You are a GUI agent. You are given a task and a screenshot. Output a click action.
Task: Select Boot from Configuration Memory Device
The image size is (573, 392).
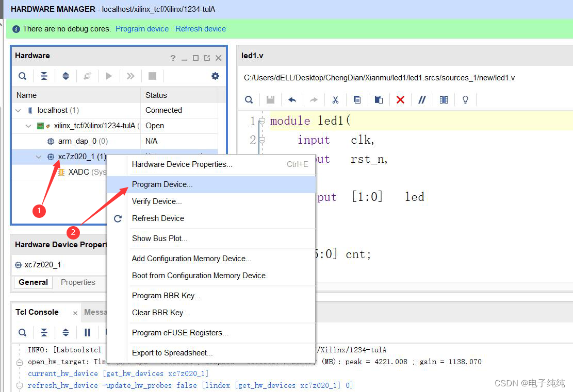pos(211,276)
